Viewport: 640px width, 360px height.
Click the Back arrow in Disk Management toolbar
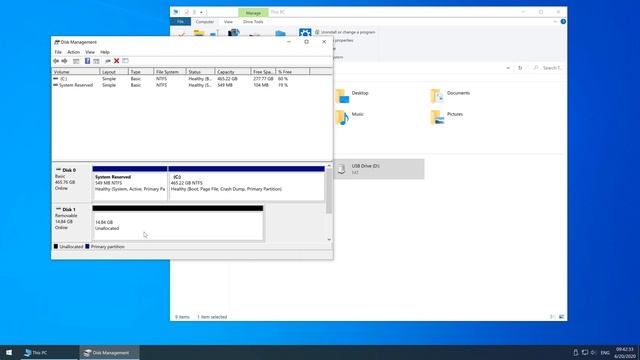point(56,61)
